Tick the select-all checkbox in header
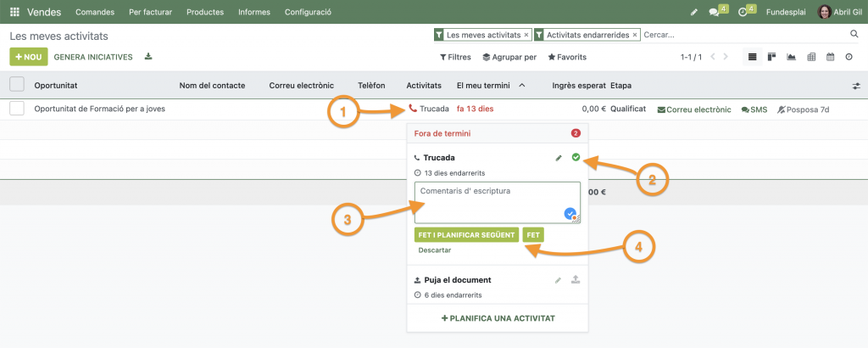Image resolution: width=868 pixels, height=348 pixels. pyautogui.click(x=17, y=85)
